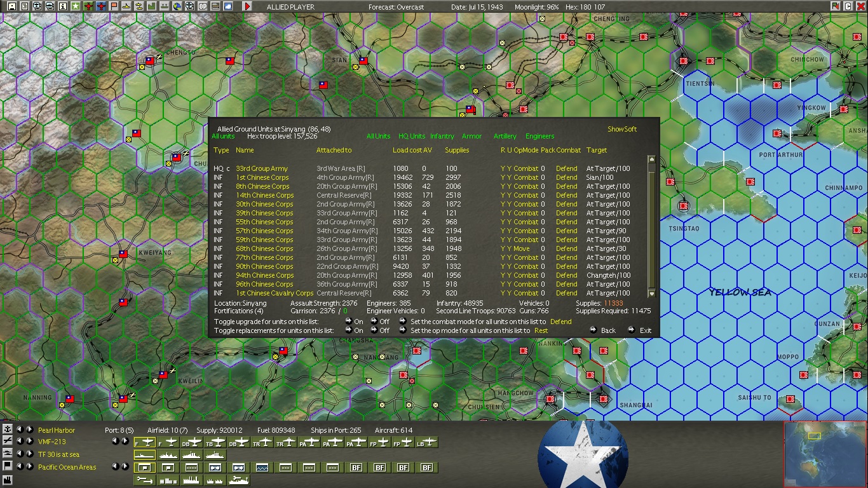
Task: Switch to the Engineers filter tab
Action: click(x=540, y=136)
